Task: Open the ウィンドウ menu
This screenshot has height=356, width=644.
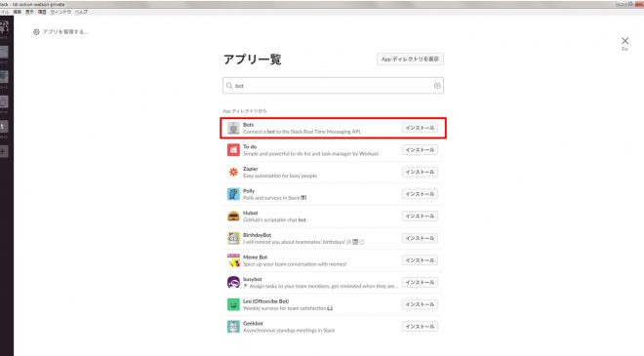Action: click(60, 12)
